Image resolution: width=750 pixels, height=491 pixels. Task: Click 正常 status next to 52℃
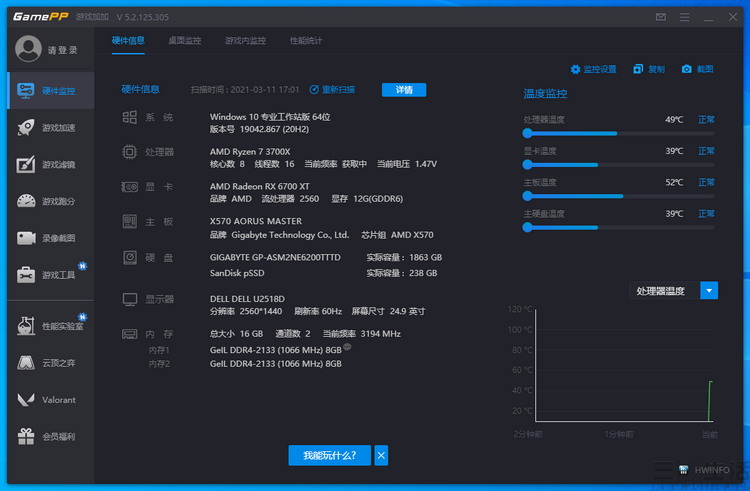click(706, 182)
